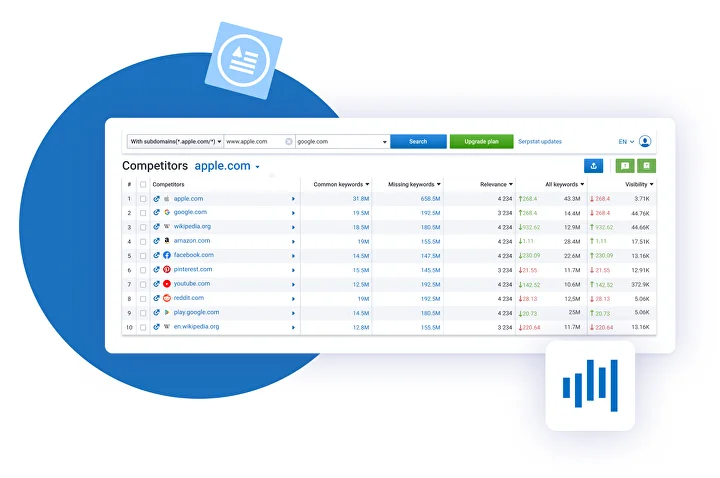Sort by All keywords column
The height and width of the screenshot is (478, 720).
565,185
